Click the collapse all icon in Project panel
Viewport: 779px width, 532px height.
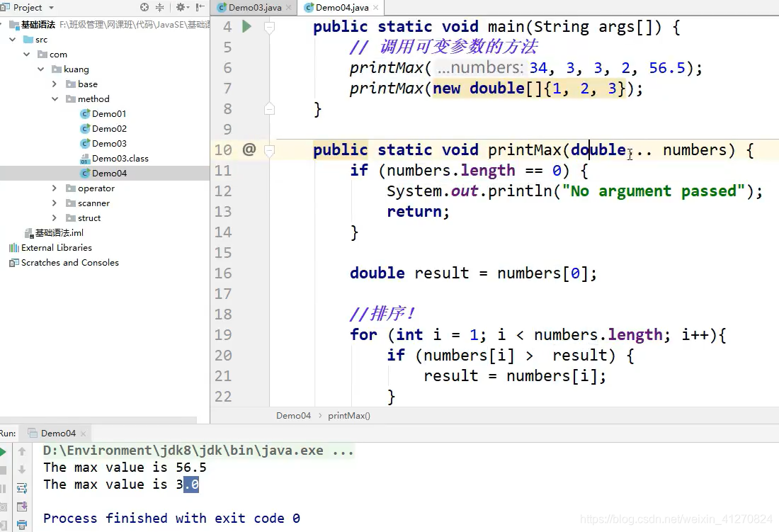pyautogui.click(x=159, y=7)
